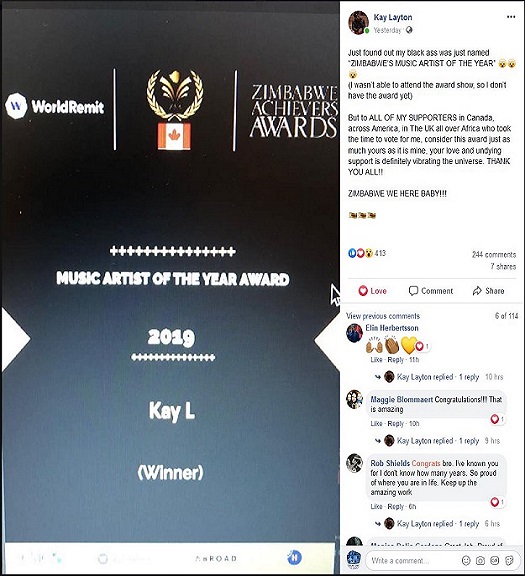Screen dimensions: 525x576
Task: Expand Kay Layton's reply under Elin Herbertsson
Action: click(432, 377)
